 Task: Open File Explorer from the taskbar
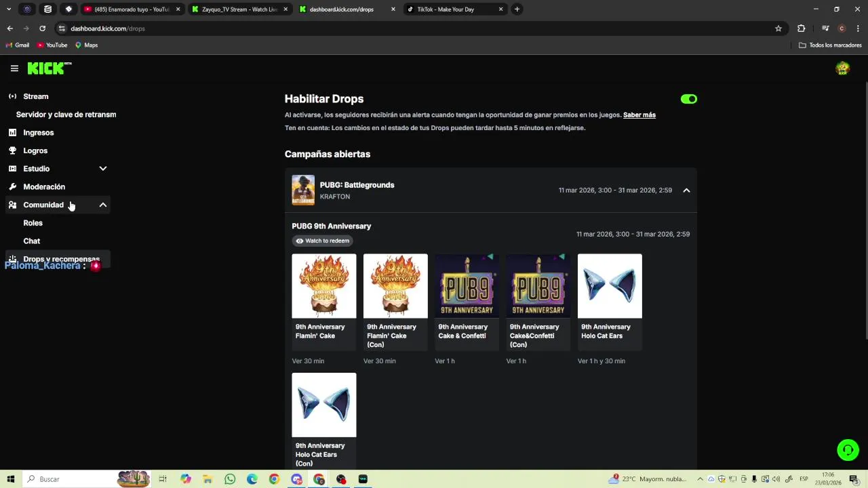[x=208, y=479]
